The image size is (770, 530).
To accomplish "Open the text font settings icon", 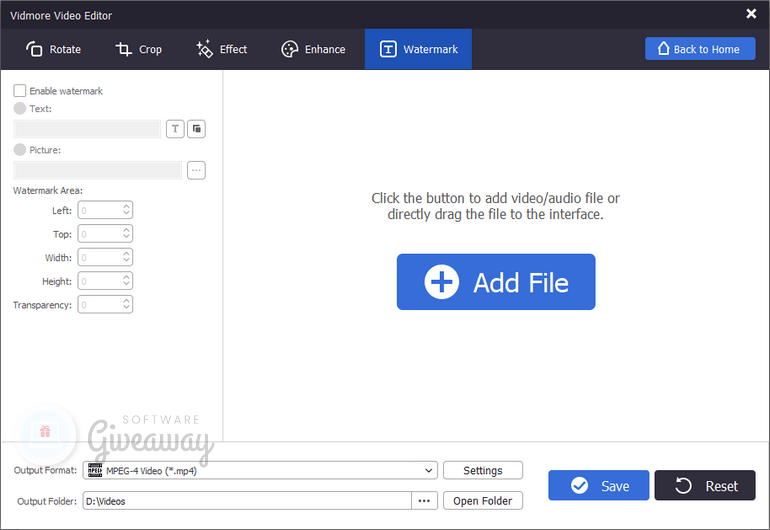I will pos(175,129).
